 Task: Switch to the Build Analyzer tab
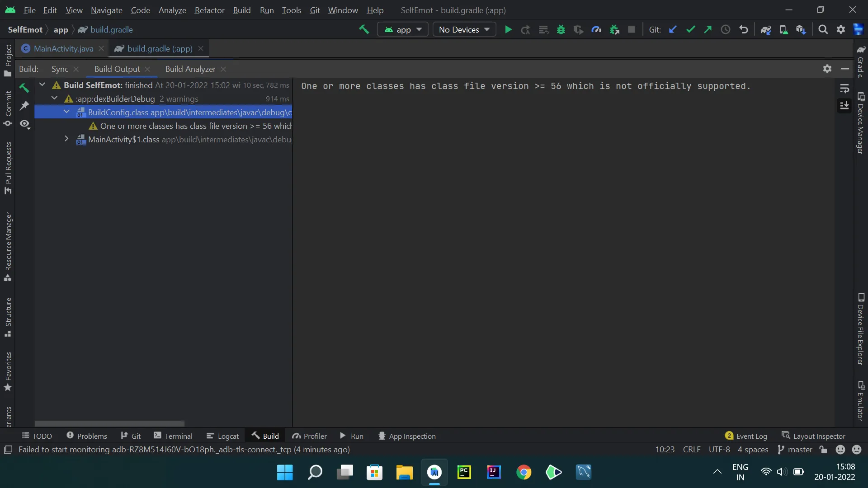click(x=190, y=69)
